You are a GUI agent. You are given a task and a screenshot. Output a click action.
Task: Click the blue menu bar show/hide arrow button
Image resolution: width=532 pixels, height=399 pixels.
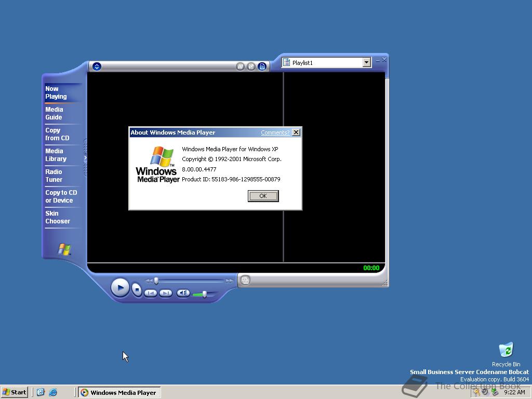coord(97,66)
